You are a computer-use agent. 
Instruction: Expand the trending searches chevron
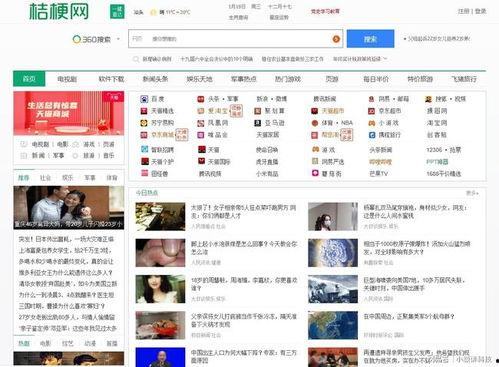(x=385, y=58)
